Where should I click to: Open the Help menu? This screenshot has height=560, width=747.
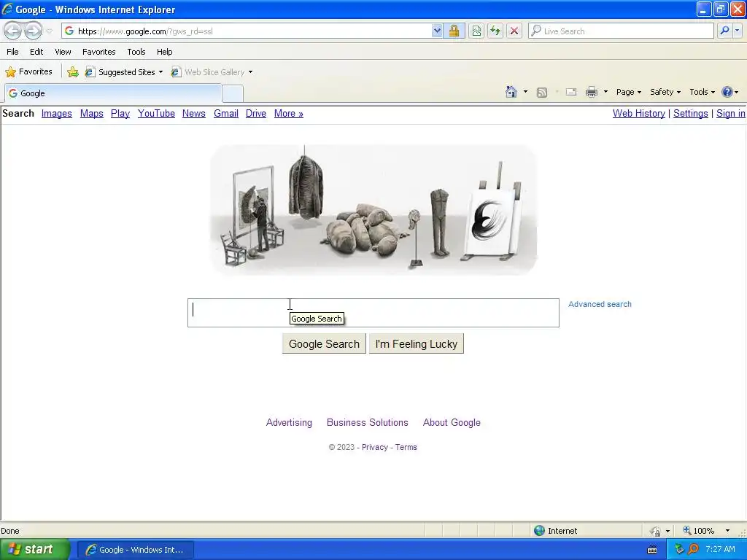[164, 52]
